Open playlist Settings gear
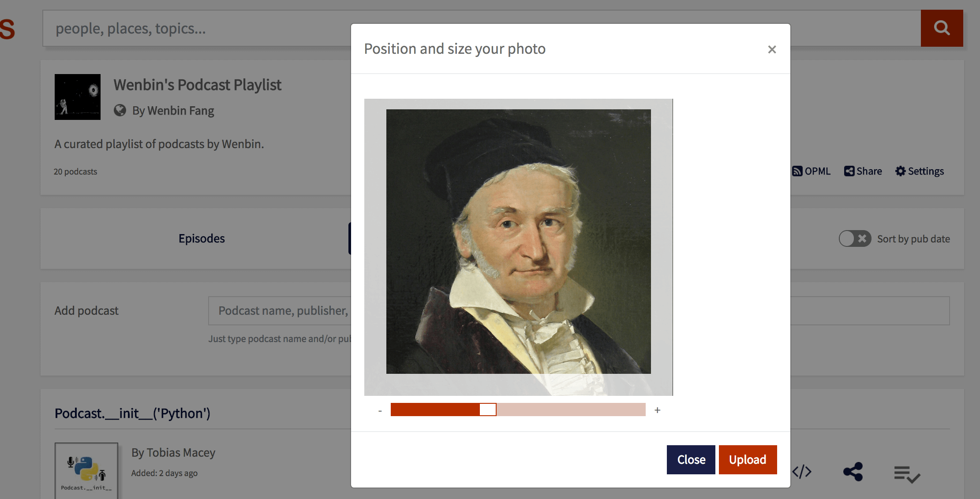980x499 pixels. (920, 171)
